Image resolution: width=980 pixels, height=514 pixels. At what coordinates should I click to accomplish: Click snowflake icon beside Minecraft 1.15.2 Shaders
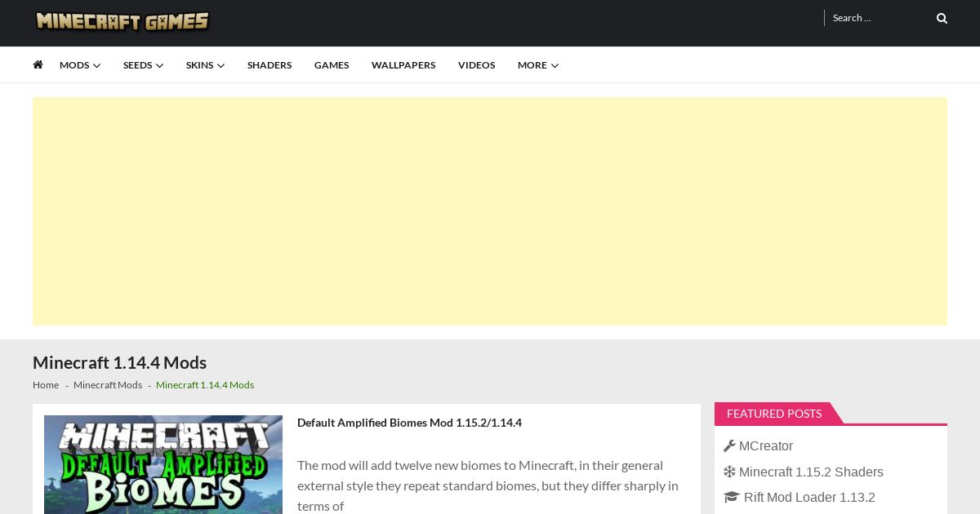[x=729, y=472]
